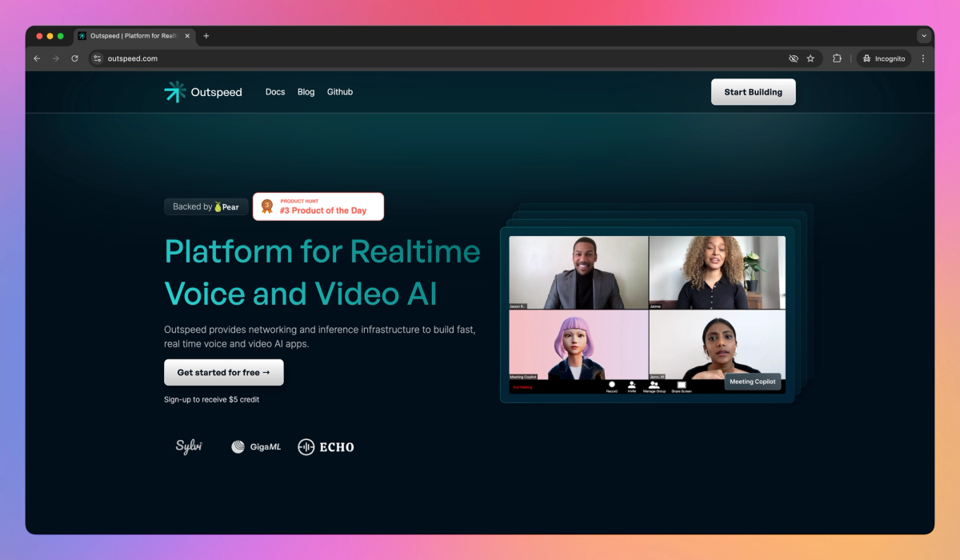Select the purple-haired Meeting Copilot avatar tile
The image size is (960, 560).
coord(578,345)
